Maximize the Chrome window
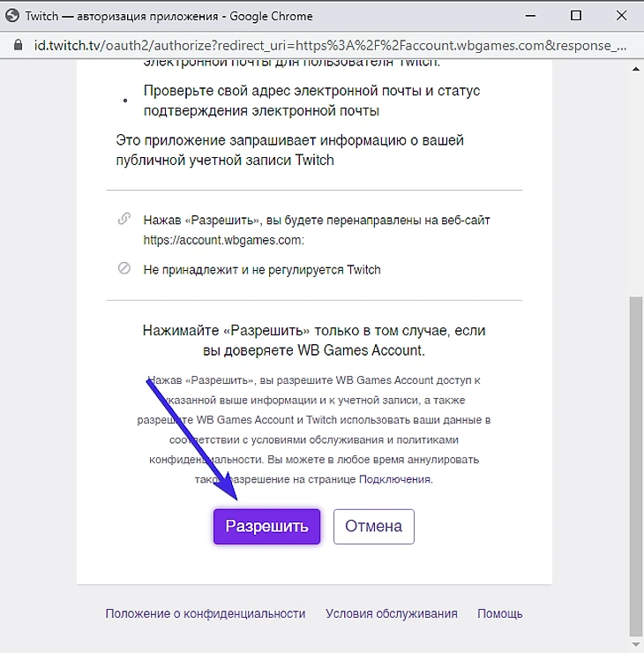The height and width of the screenshot is (653, 644). click(576, 16)
